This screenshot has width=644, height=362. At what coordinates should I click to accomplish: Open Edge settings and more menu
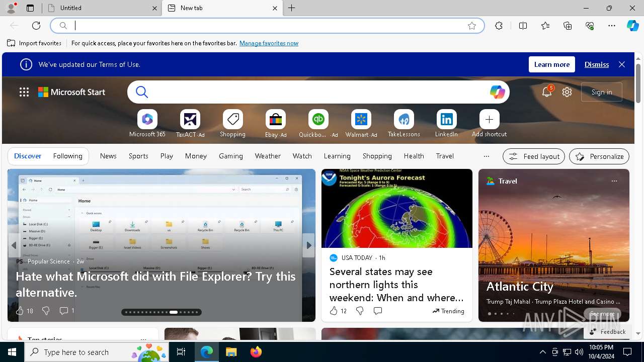coord(612,26)
